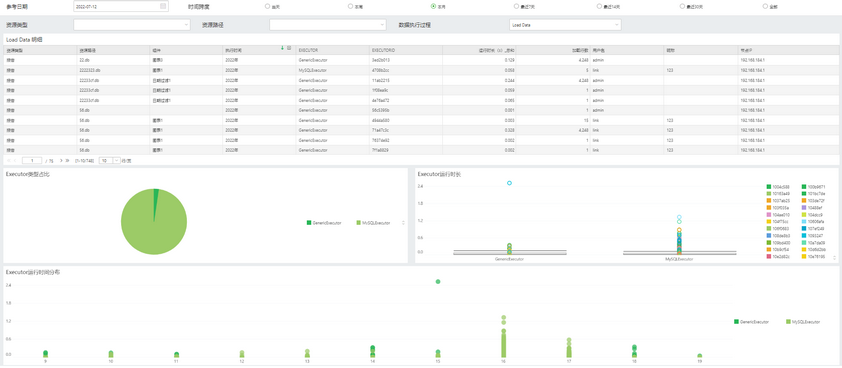The image size is (842, 368).
Task: Toggle MySQLExecutor in the time distribution legend
Action: coord(803,322)
